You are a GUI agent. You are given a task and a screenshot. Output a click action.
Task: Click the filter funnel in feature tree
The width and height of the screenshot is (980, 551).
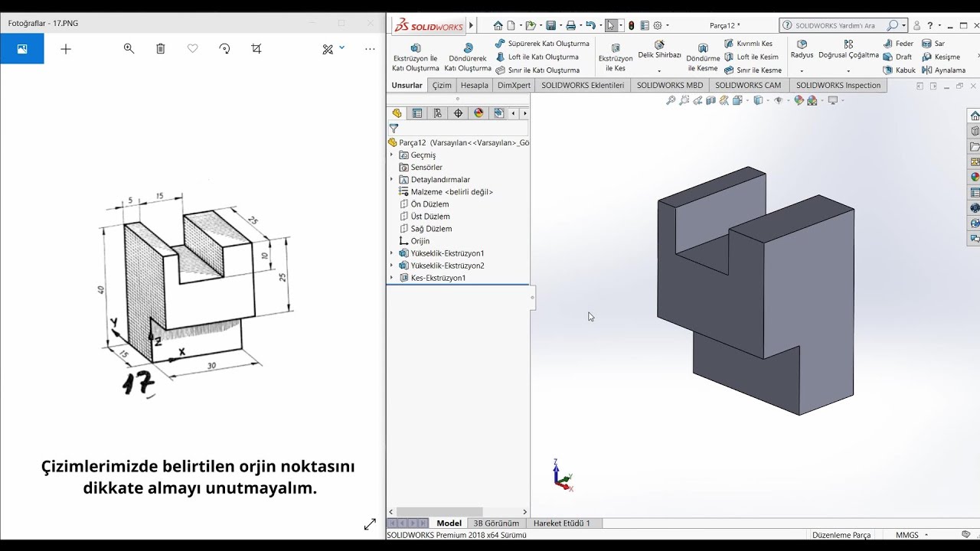point(394,129)
